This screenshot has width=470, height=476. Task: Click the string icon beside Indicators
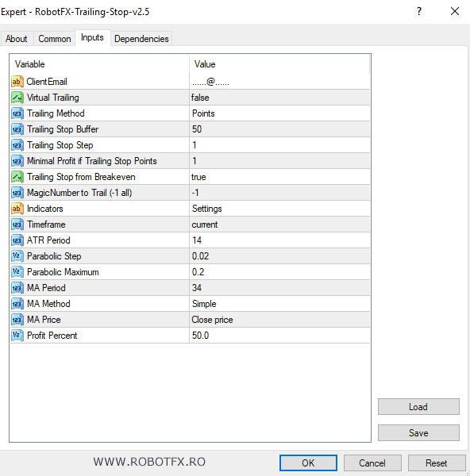[x=17, y=209]
